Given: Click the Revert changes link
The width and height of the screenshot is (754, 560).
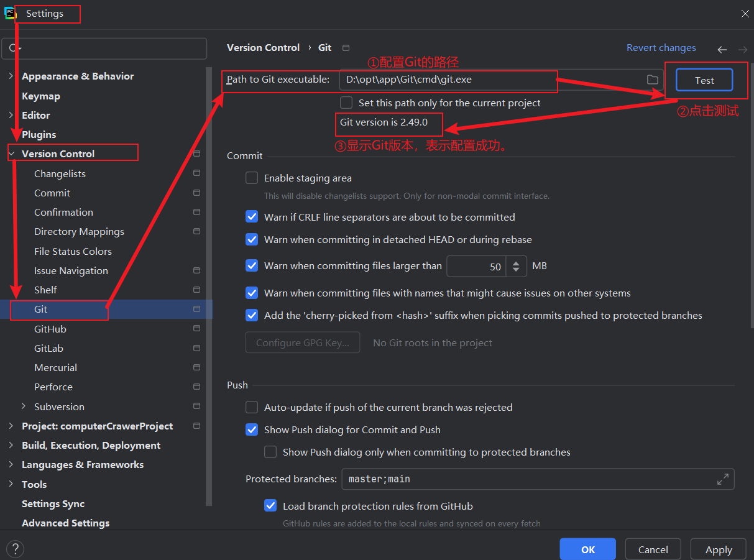Looking at the screenshot, I should click(661, 48).
